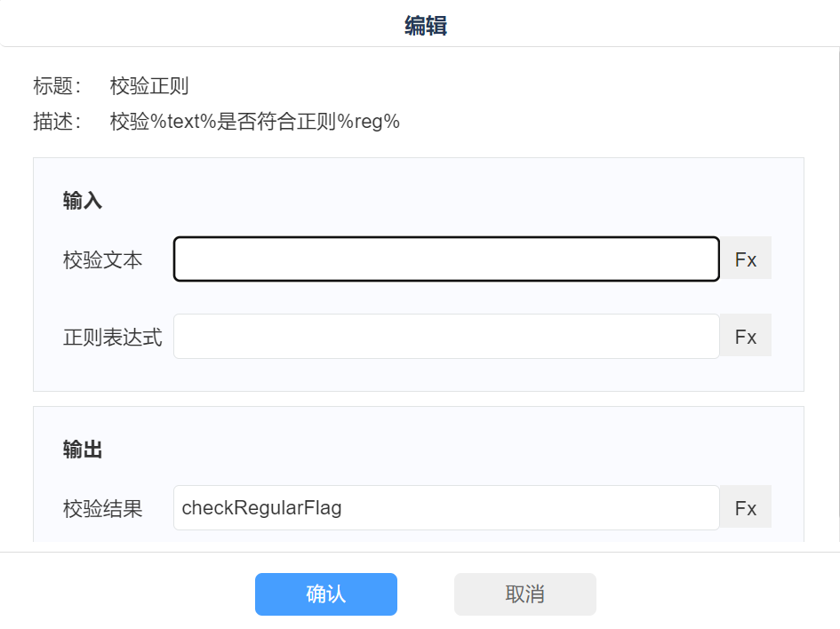Click the 校验文本 field label
Screen dimensions: 840x629
103,260
